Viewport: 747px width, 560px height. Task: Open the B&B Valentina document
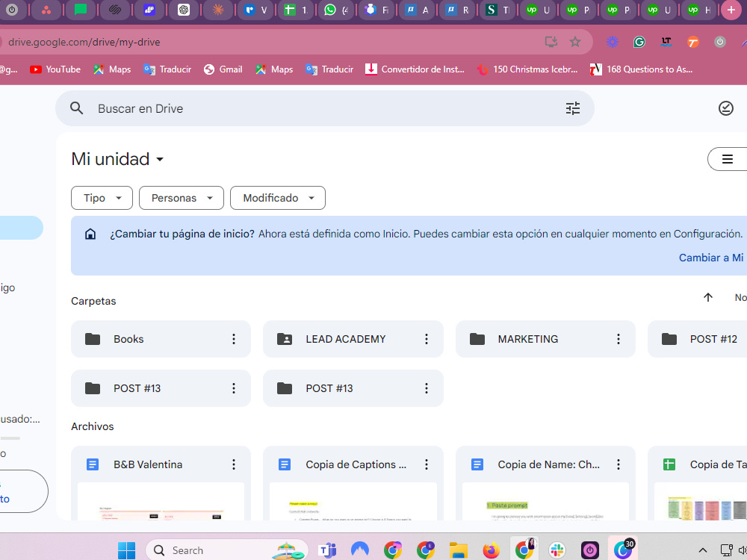[x=148, y=464]
